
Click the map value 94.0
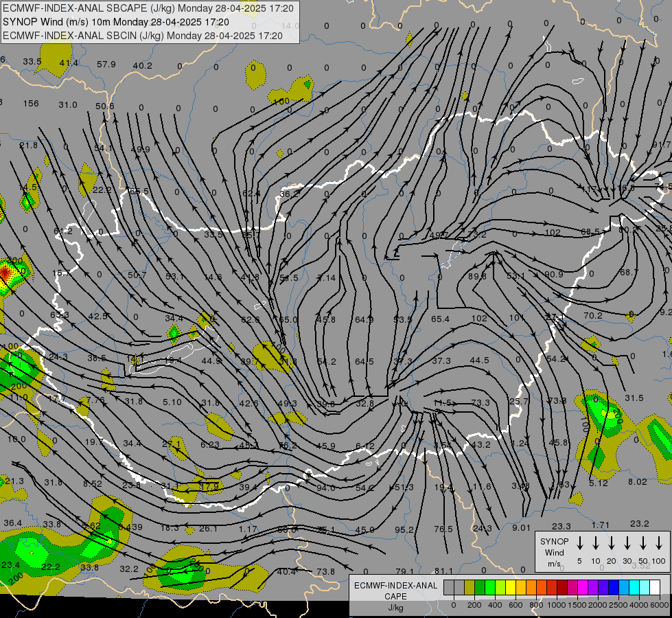tap(326, 488)
